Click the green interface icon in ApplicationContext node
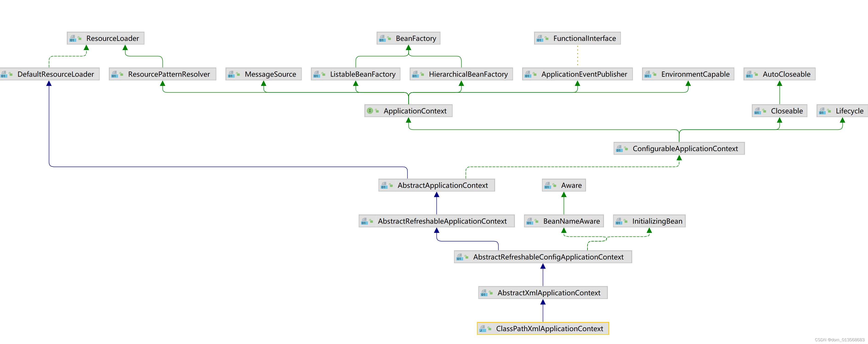 coord(370,111)
